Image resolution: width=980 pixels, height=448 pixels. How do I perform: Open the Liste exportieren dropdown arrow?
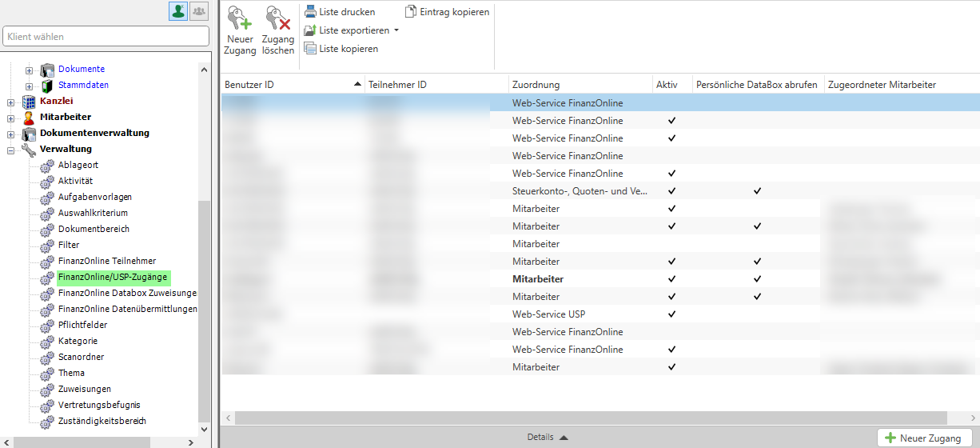click(396, 31)
